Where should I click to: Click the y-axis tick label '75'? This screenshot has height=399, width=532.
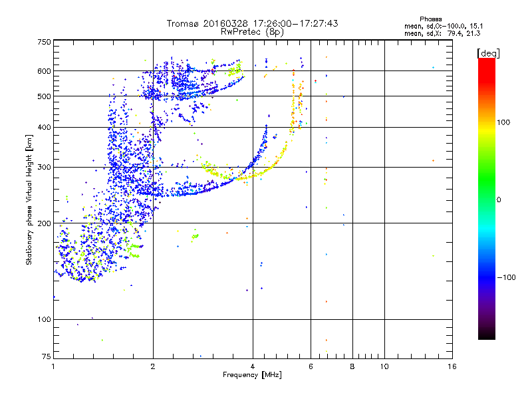47,356
